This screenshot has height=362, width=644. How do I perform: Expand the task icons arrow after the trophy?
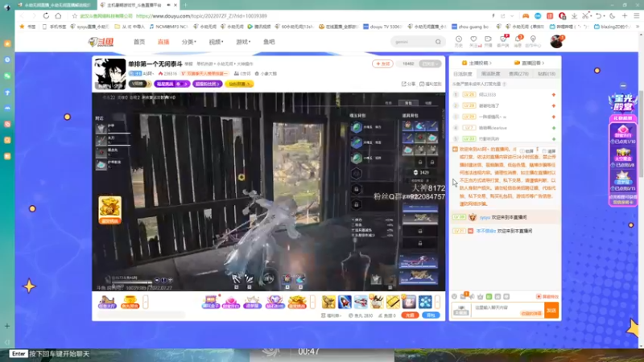pos(146,302)
